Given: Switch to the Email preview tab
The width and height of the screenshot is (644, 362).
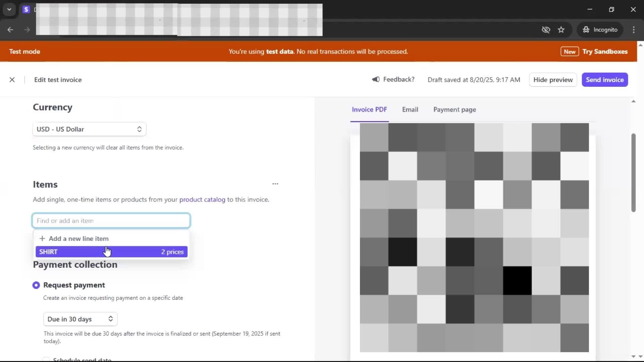Looking at the screenshot, I should click(x=410, y=110).
